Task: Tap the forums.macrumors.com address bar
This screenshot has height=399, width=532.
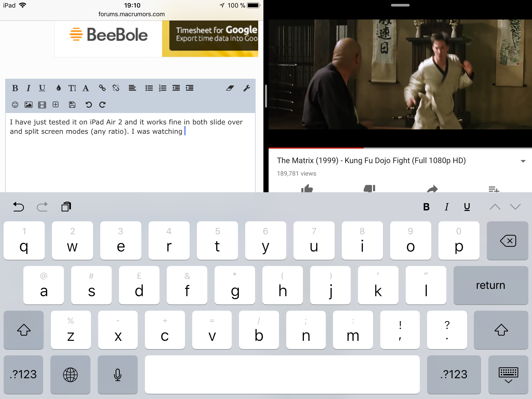Action: coord(131,14)
